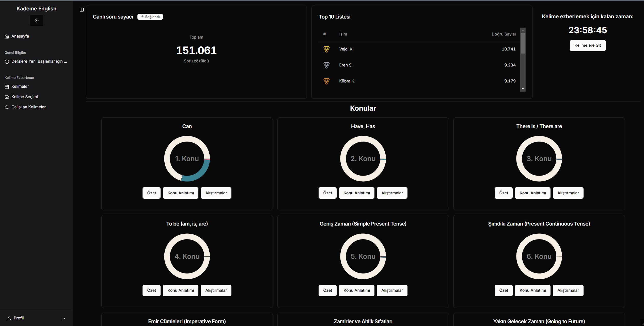
Task: Open Özet for To be (am, is, are)
Action: pos(151,290)
